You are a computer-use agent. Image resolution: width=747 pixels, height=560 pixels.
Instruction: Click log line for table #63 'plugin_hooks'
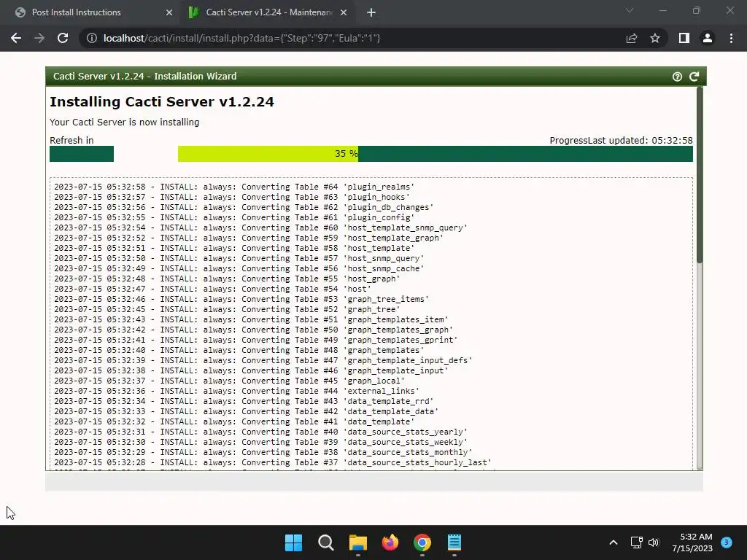(x=231, y=197)
